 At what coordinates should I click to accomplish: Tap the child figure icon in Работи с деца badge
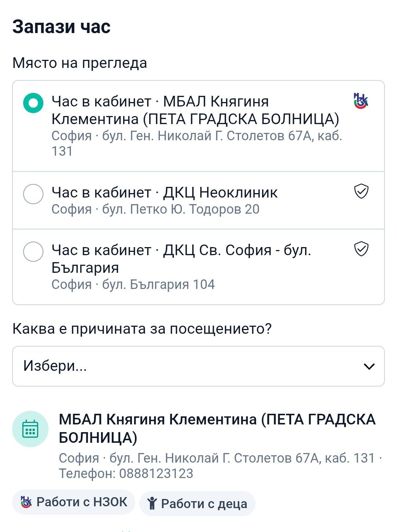[152, 503]
